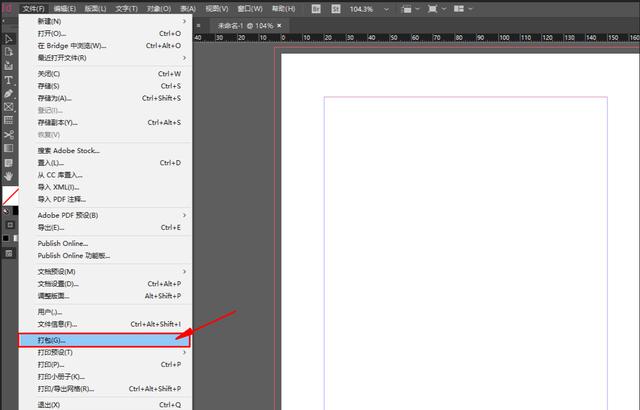Choose 存储副本(Y)... menu item

pyautogui.click(x=105, y=122)
